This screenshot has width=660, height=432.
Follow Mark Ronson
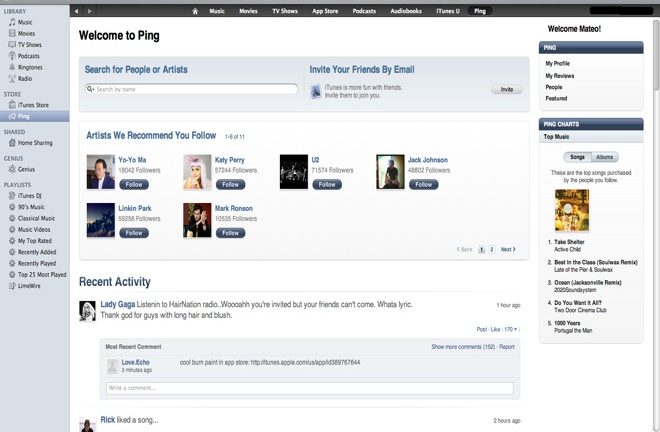point(230,233)
